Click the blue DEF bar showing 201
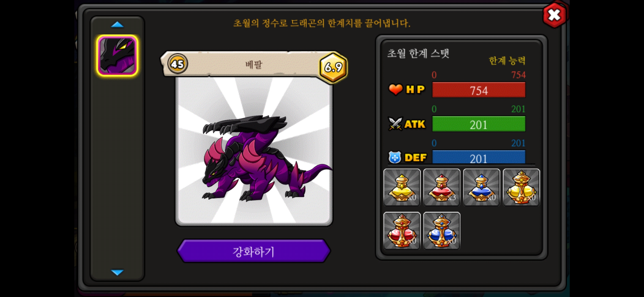This screenshot has height=297, width=644. pyautogui.click(x=479, y=157)
